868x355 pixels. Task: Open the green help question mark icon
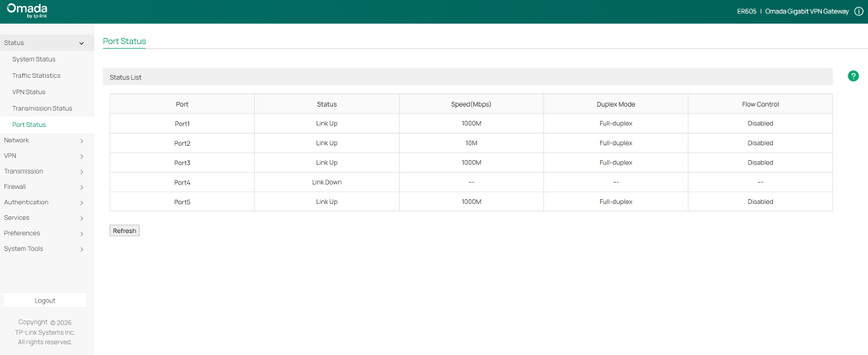tap(853, 76)
